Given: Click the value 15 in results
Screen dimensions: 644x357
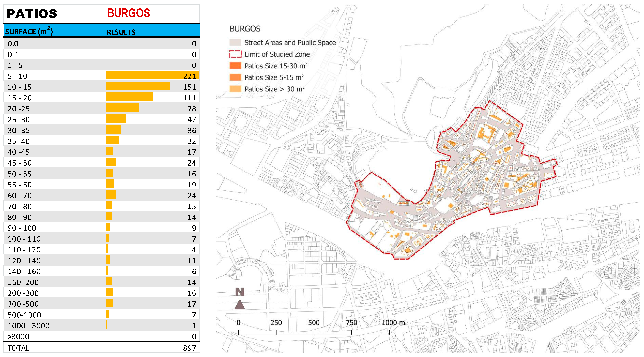Looking at the screenshot, I should [192, 206].
